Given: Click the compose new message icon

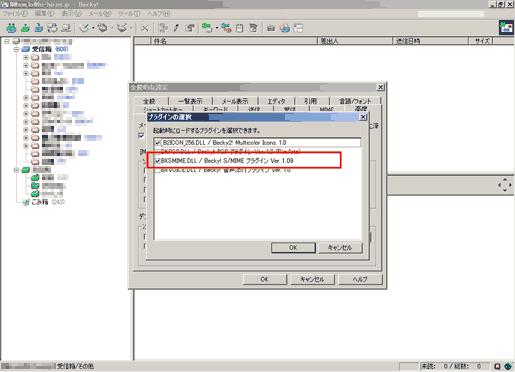Looking at the screenshot, I should click(84, 28).
